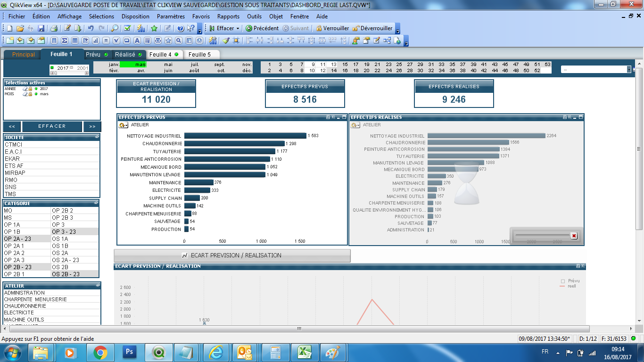Click the ECART PREVISION / REALISATION button
Viewport: 644px width, 362px height.
(232, 255)
